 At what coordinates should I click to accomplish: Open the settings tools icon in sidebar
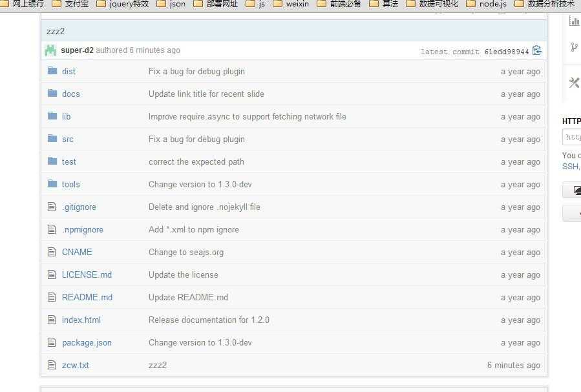575,82
